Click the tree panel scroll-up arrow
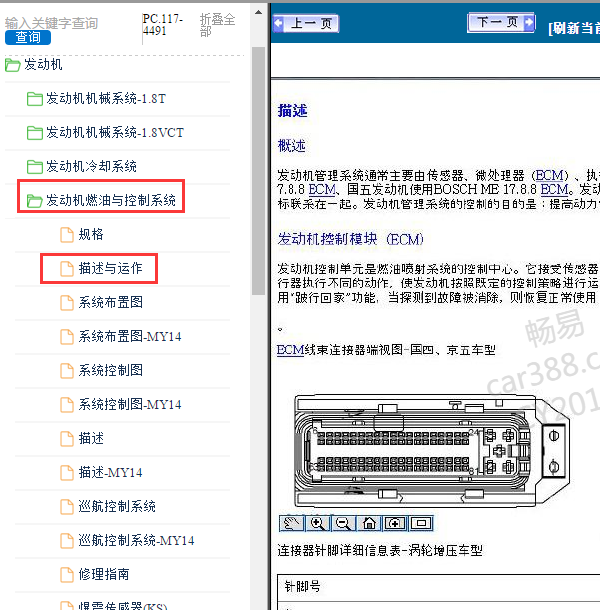This screenshot has width=600, height=610. click(x=258, y=12)
